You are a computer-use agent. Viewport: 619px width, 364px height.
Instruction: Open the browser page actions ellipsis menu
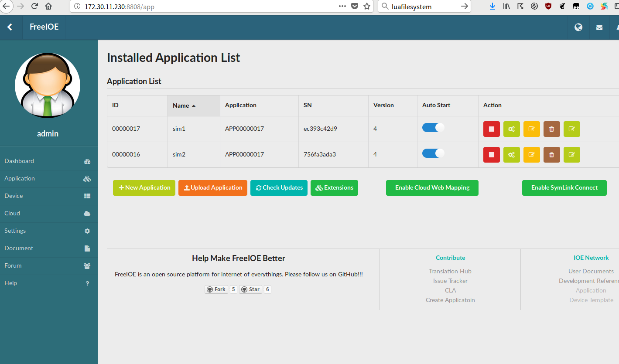[342, 6]
